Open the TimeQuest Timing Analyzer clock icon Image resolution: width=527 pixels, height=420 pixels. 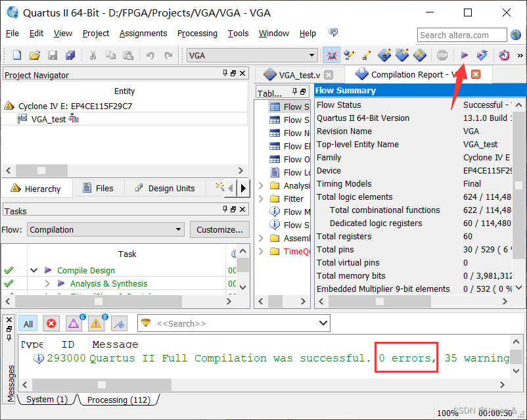tap(504, 55)
